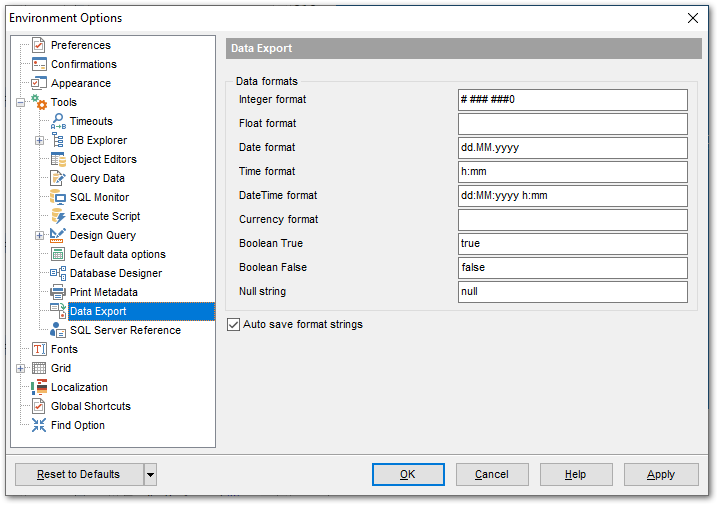Click the Date format input field
The height and width of the screenshot is (505, 718).
pos(572,148)
